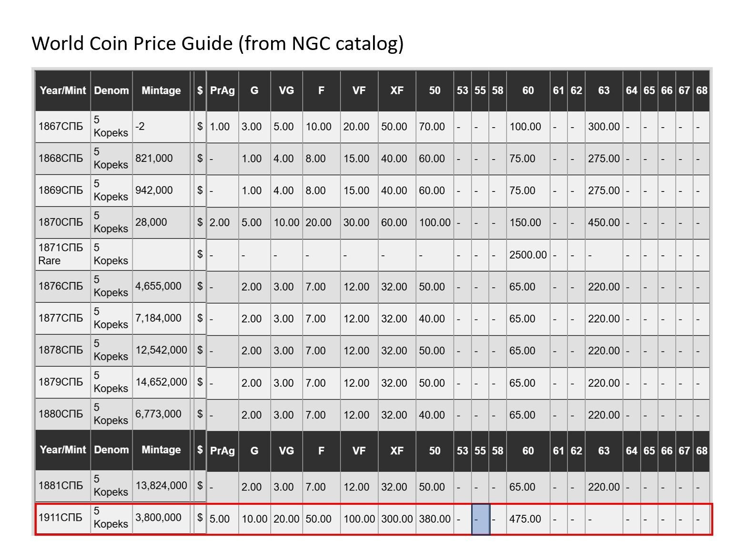Click the World Coin Price Guide title
Screen dimensions: 748x560
(x=218, y=43)
